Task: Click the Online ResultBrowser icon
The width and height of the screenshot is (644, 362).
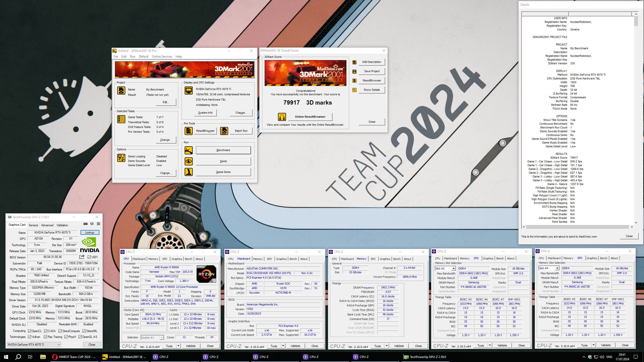Action: pyautogui.click(x=282, y=117)
